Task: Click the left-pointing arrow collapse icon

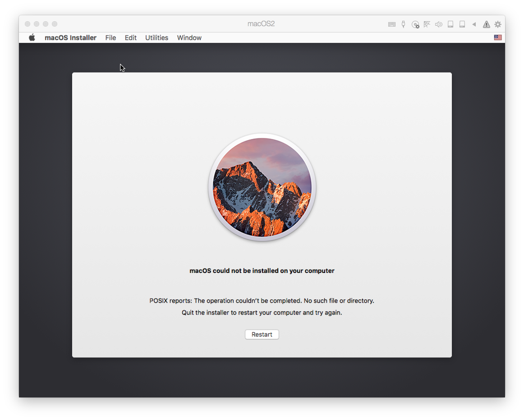Action: pos(474,24)
